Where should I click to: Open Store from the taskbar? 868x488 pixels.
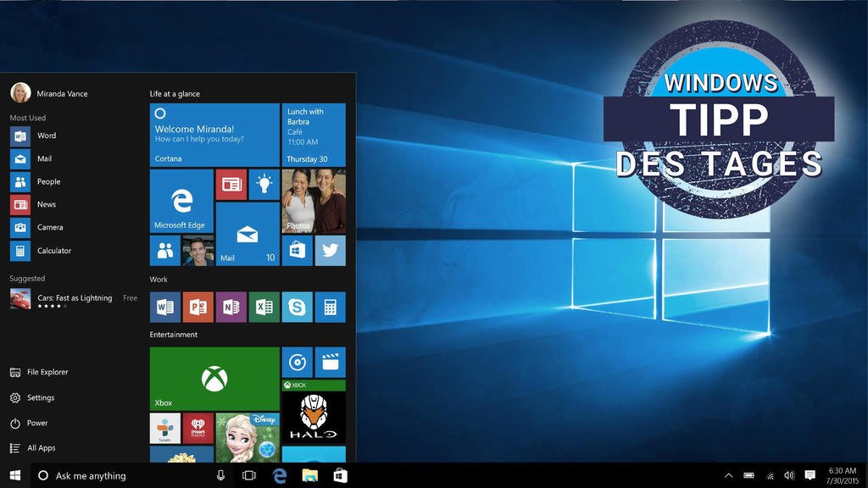(341, 475)
